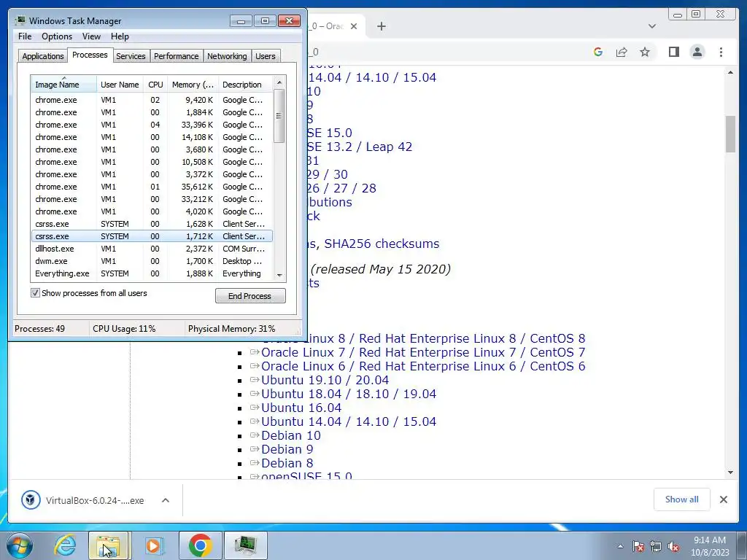The height and width of the screenshot is (560, 747).
Task: Toggle the Chrome side panel icon
Action: click(673, 52)
